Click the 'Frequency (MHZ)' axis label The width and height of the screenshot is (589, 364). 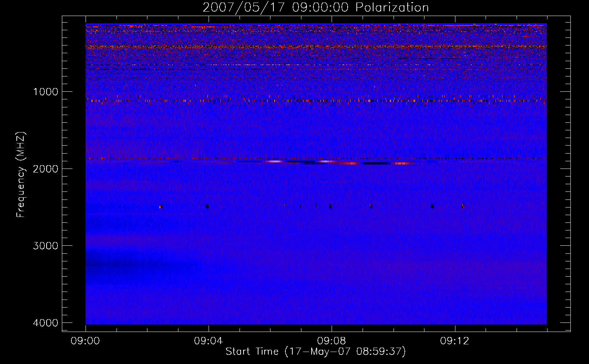click(21, 175)
